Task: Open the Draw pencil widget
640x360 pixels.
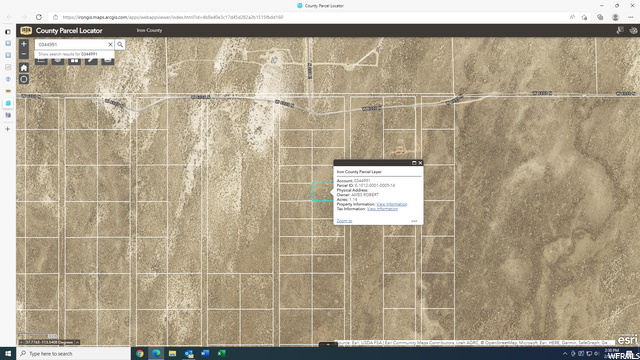Action: [91, 61]
